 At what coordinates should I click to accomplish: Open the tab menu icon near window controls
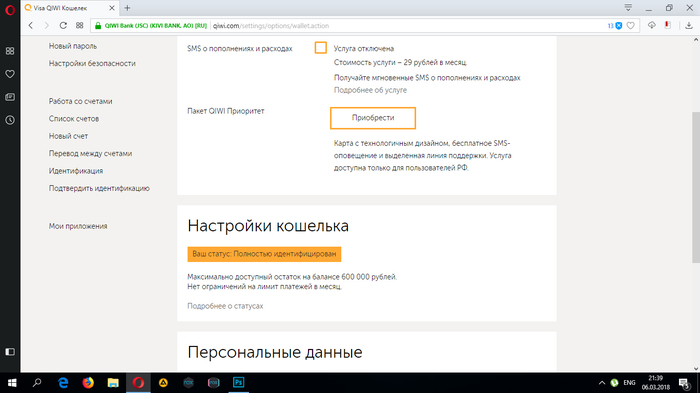tap(628, 8)
